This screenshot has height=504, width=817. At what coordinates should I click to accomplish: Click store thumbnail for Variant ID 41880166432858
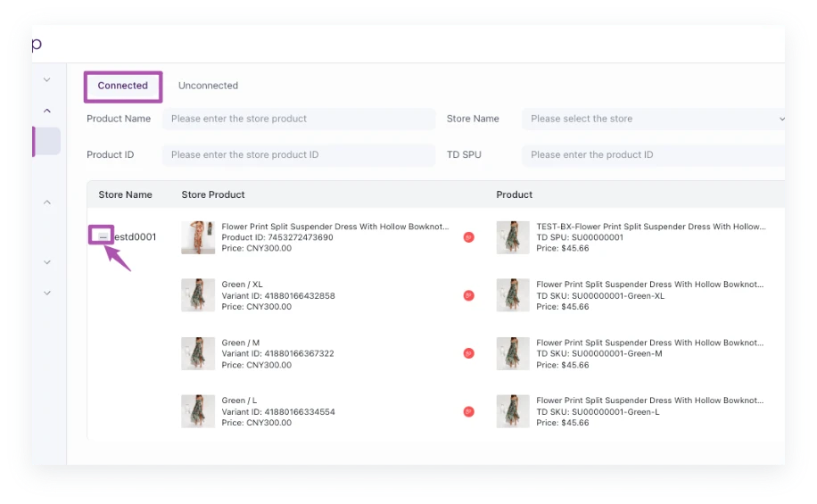pos(198,295)
